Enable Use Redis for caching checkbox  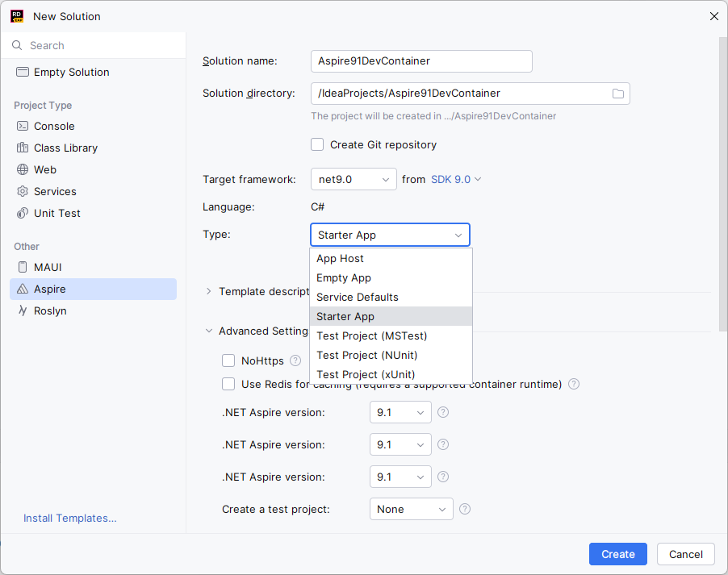[229, 385]
